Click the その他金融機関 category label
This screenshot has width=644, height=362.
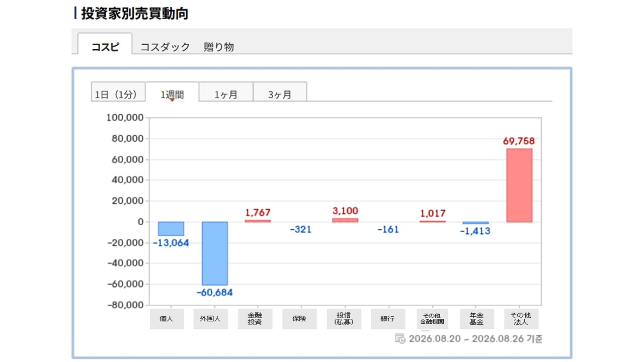coord(433,319)
